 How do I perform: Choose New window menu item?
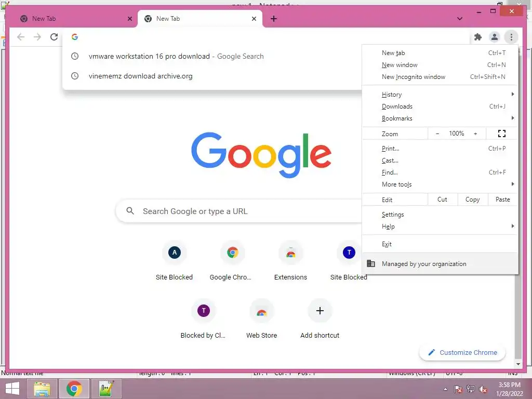[x=440, y=65]
